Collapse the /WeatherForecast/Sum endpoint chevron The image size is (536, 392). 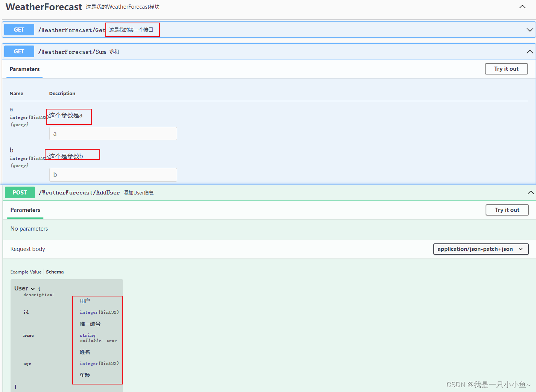click(x=530, y=52)
